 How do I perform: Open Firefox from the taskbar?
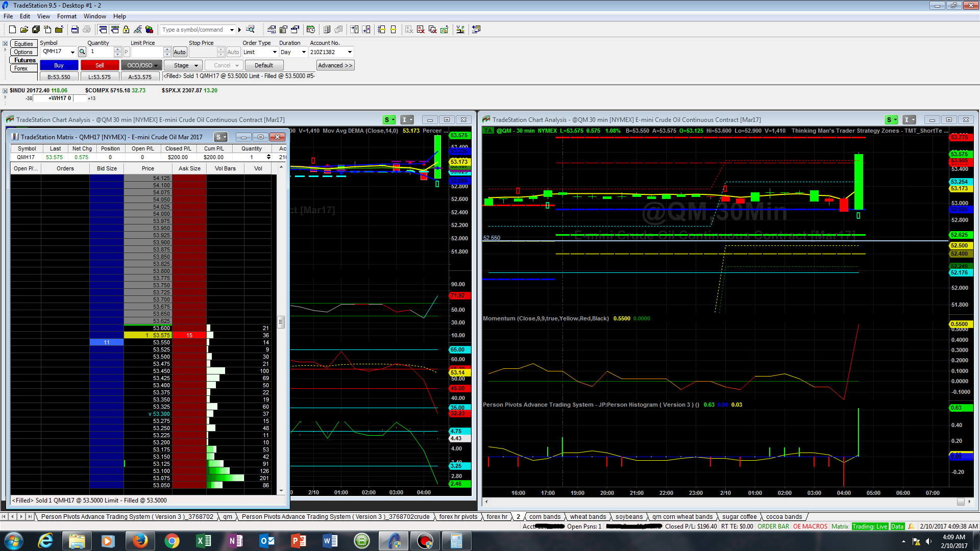click(x=140, y=541)
